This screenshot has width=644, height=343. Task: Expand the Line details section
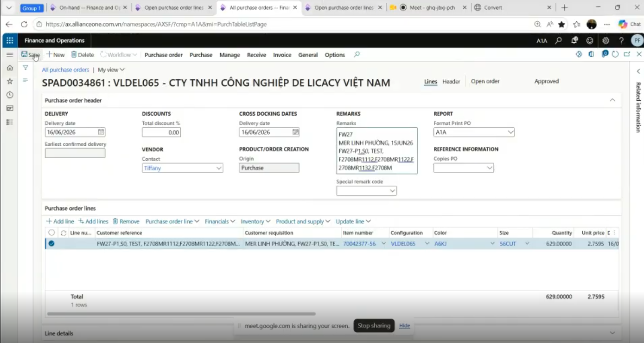(612, 333)
